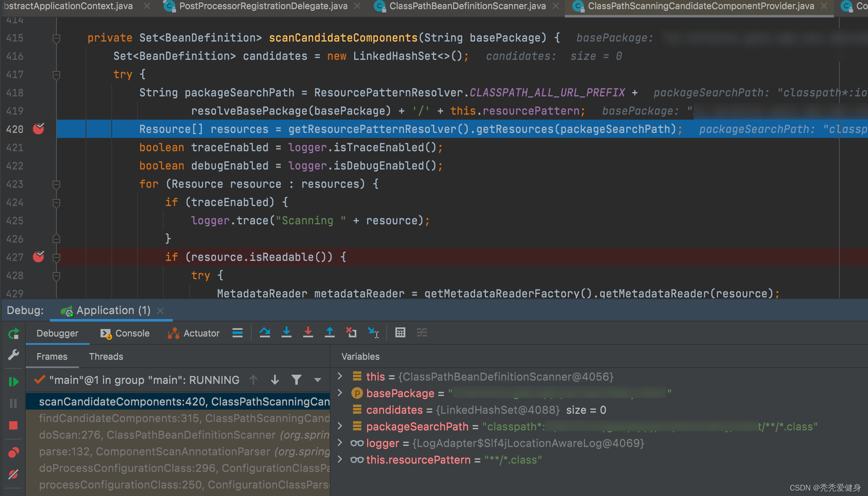Click the Step Out icon
The width and height of the screenshot is (868, 496).
click(329, 333)
